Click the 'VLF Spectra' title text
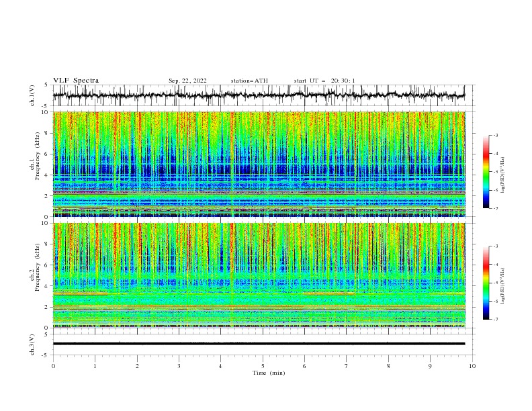This screenshot has width=532, height=411. pos(76,81)
